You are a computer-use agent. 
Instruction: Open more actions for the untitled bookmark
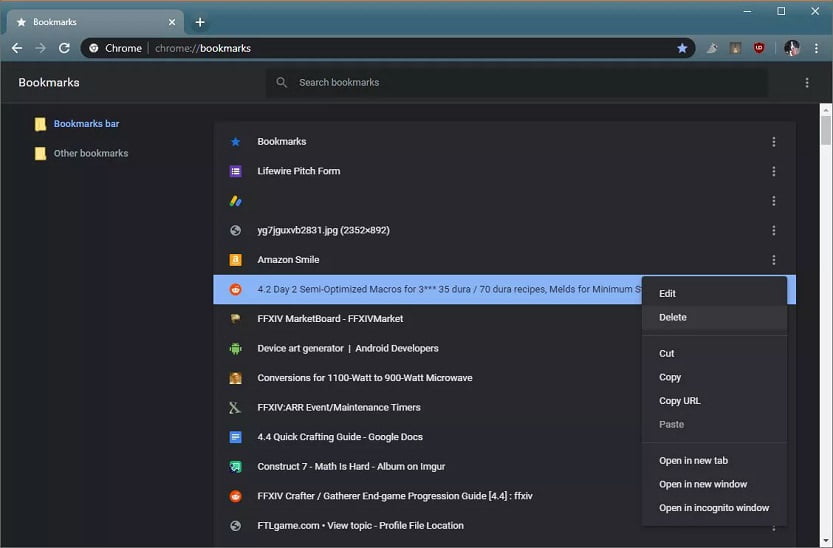774,201
